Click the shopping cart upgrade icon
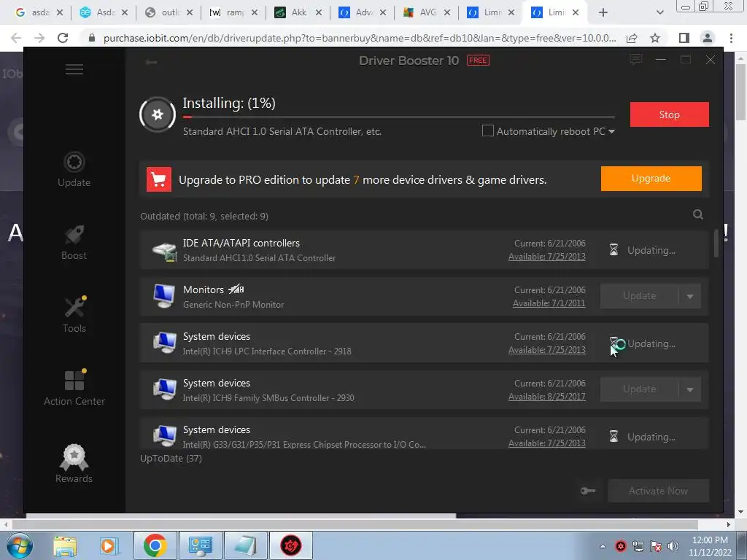The width and height of the screenshot is (747, 560). (158, 179)
